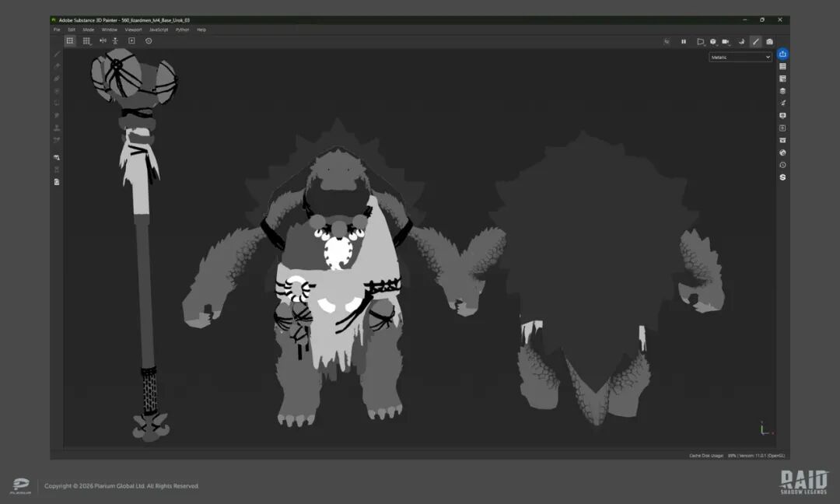Select the Smudge tool in left toolbar
Viewport: 840px width, 504px height.
click(x=57, y=116)
